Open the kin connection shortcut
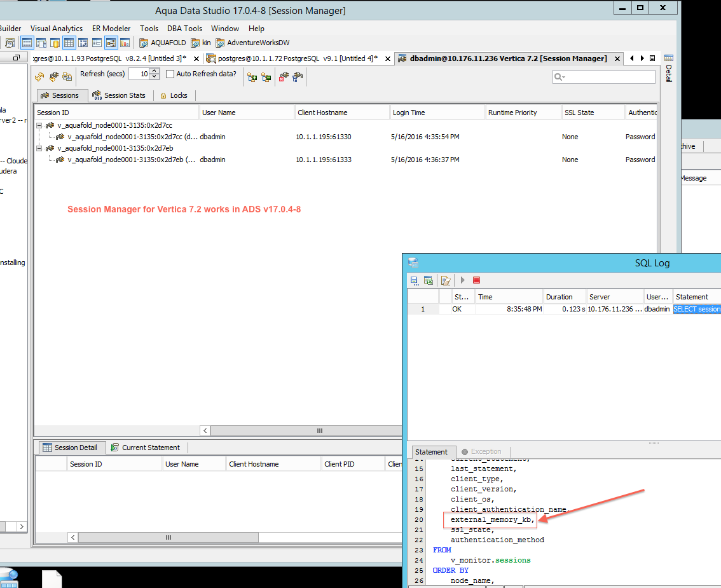721x588 pixels. [x=201, y=43]
